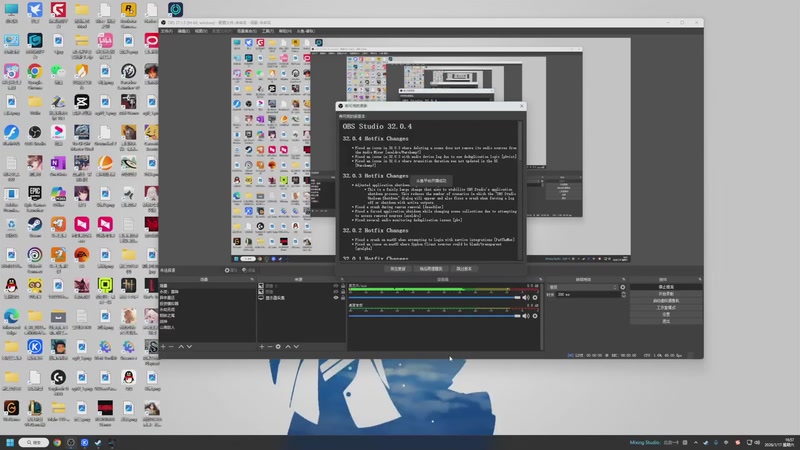
Task: Click Update Now in update dialog
Action: click(398, 269)
